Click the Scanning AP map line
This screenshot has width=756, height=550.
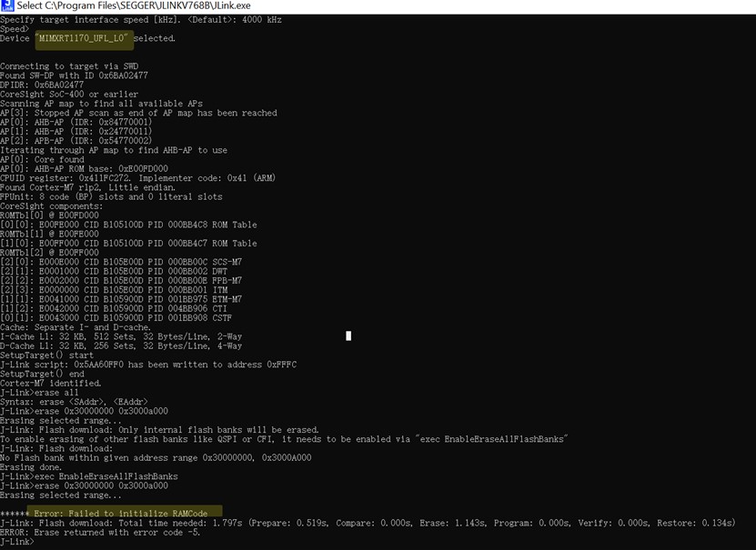(x=100, y=103)
